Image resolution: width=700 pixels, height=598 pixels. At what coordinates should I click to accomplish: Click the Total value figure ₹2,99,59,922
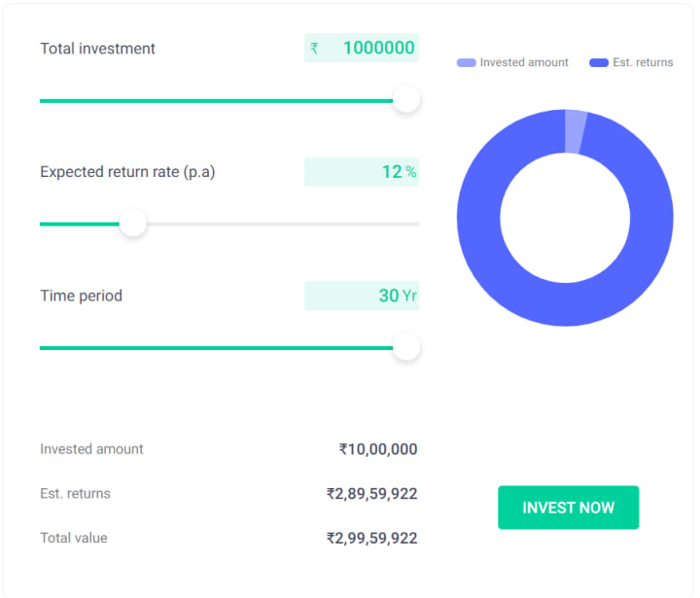pos(372,538)
